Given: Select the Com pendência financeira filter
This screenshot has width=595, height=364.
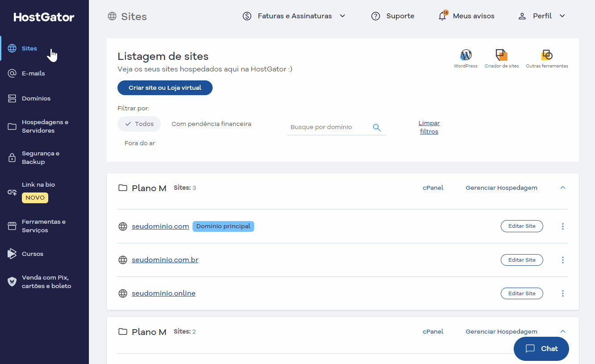Looking at the screenshot, I should pos(211,124).
